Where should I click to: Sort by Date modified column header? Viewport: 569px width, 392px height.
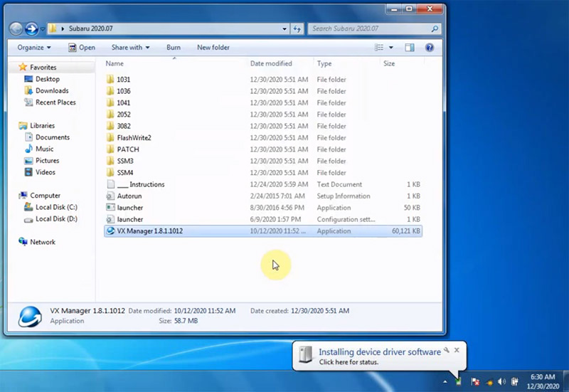click(x=271, y=63)
